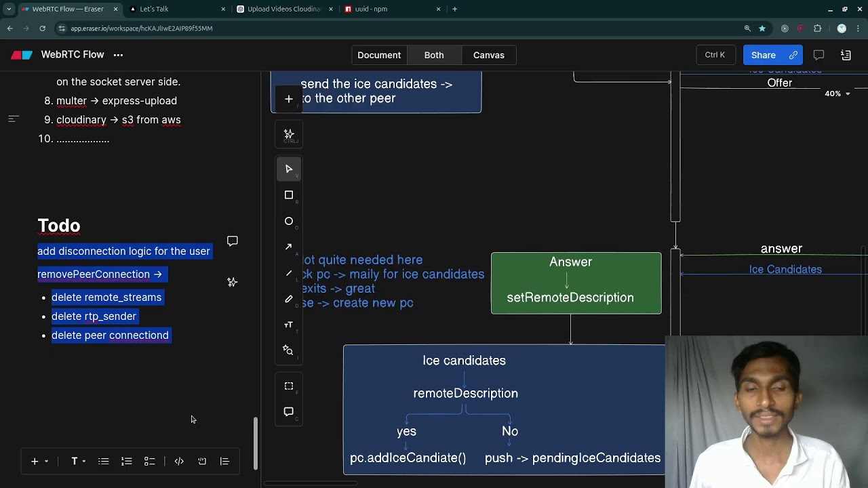Insert numbered list in document toolbar

(x=127, y=462)
